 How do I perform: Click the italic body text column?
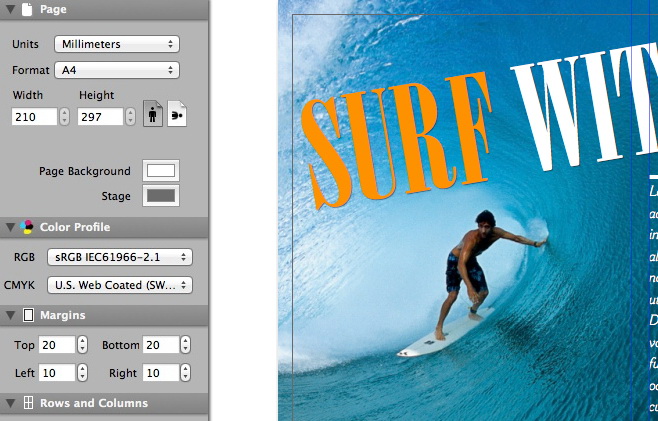click(x=653, y=298)
